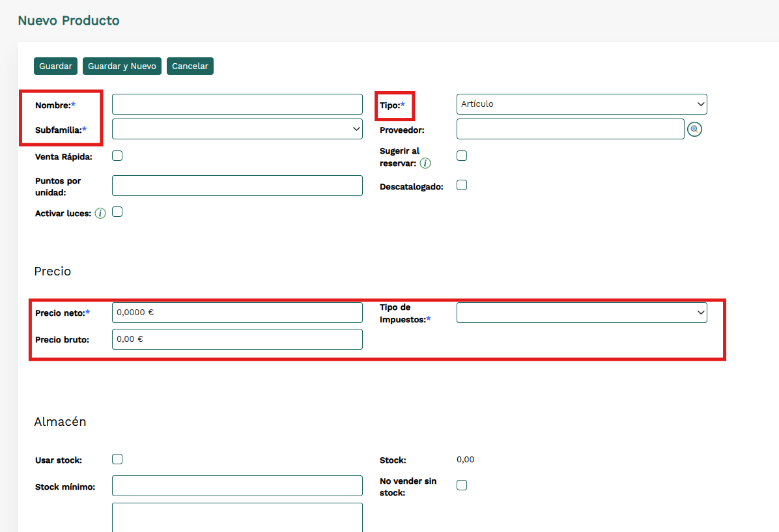Open the Tipo de Impuestos dropdown
Image resolution: width=779 pixels, height=532 pixels.
tap(581, 313)
